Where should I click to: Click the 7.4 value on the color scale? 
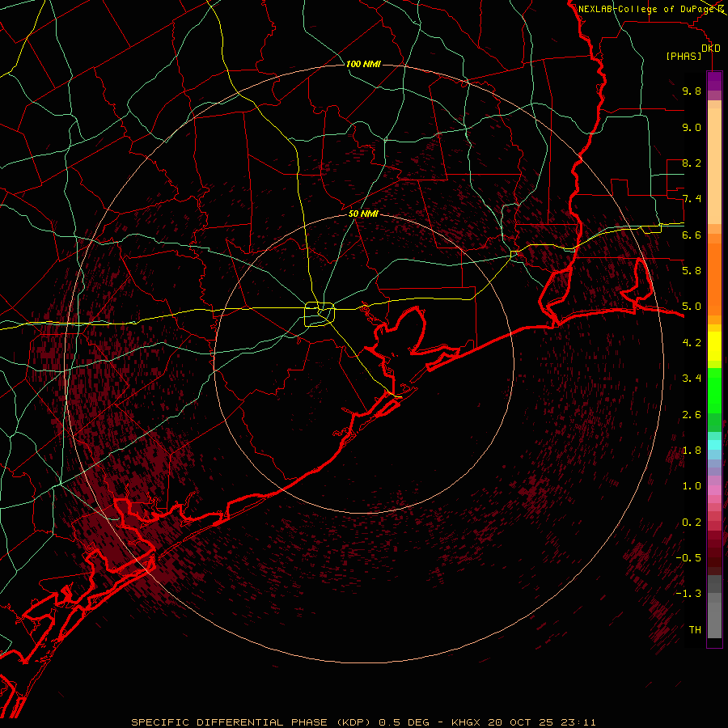[692, 199]
